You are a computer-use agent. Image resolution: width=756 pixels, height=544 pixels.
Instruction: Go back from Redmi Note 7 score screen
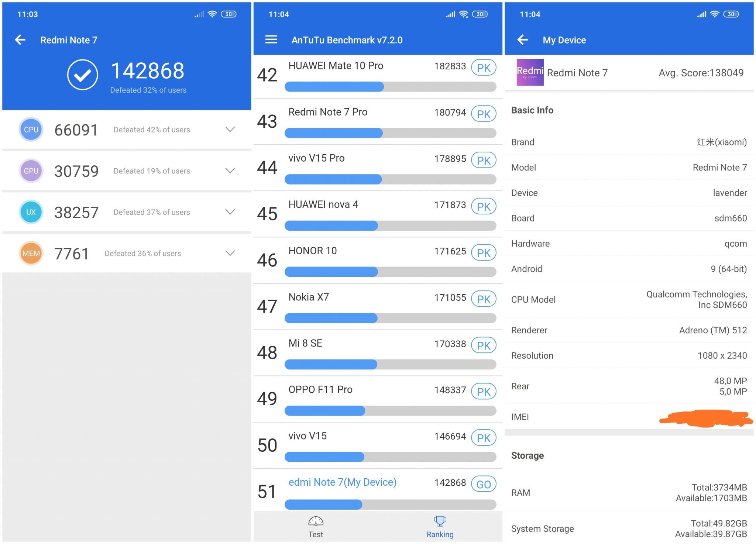pyautogui.click(x=20, y=40)
